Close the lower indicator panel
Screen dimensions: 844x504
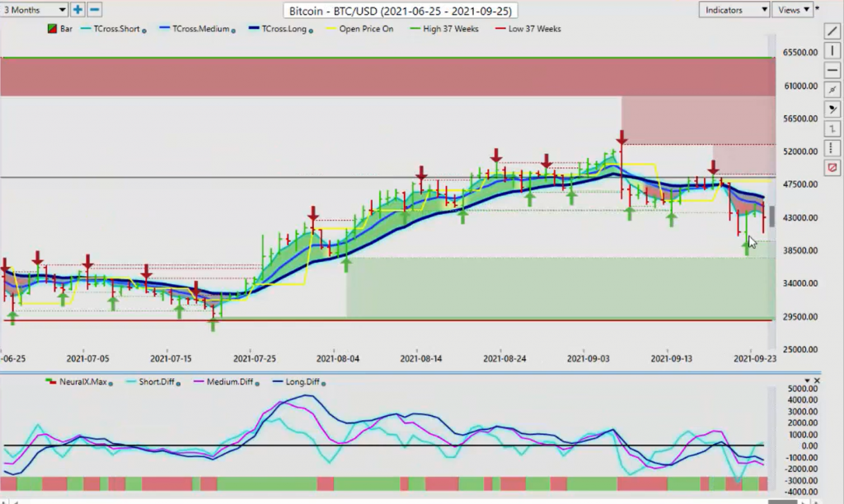[x=817, y=380]
